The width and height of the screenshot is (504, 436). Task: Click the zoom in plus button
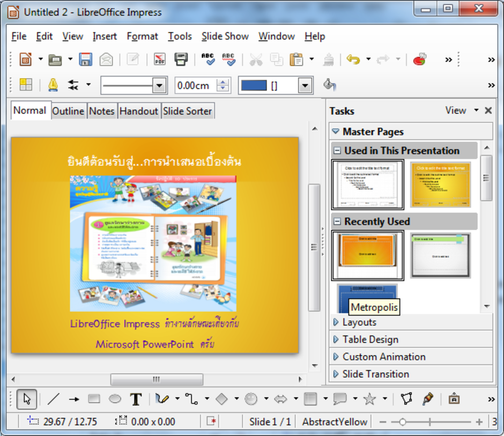(479, 422)
